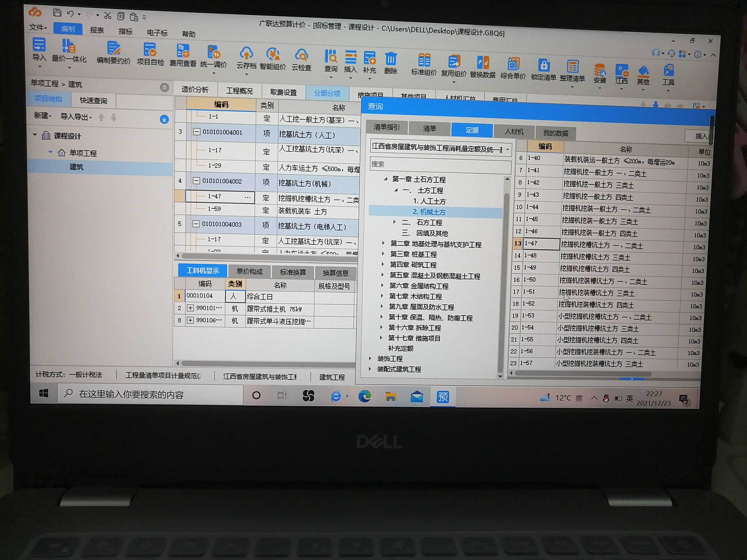Screen dimensions: 747x560
Task: Open 云检查 cloud check
Action: point(301,60)
